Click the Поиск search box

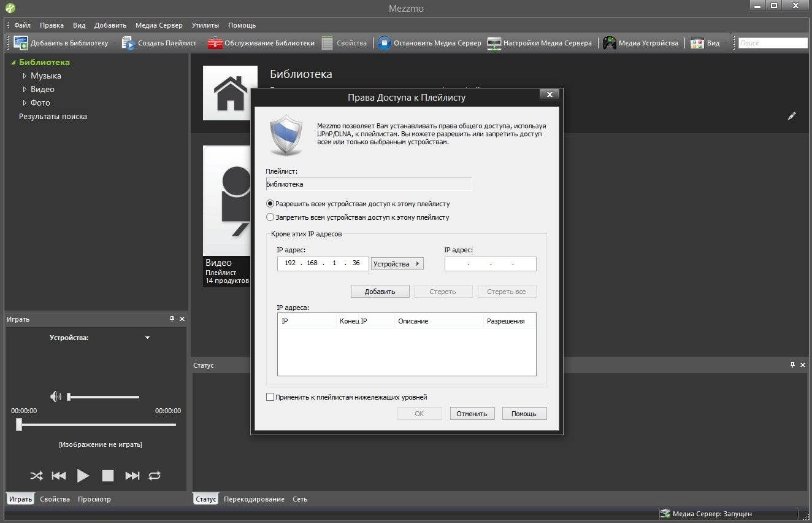click(773, 43)
